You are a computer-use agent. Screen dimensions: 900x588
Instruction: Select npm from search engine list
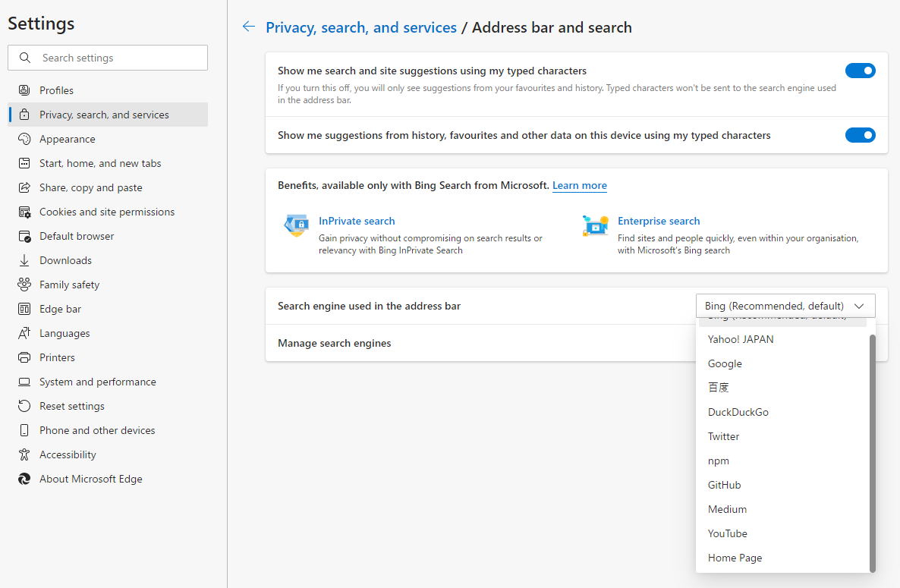coord(783,461)
